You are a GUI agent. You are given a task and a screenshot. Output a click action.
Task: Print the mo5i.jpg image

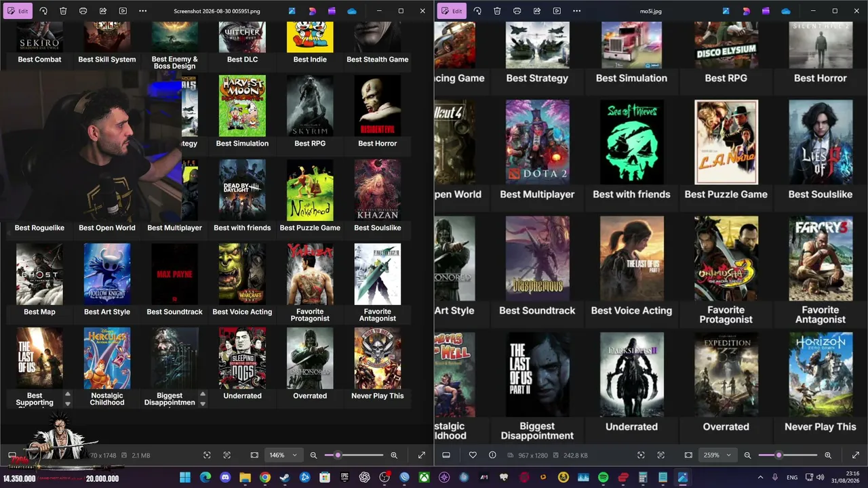517,11
